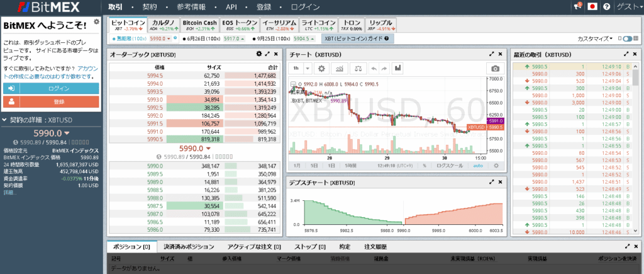Image resolution: width=644 pixels, height=274 pixels.
Task: Toggle percent scale on chart
Action: coord(425,166)
